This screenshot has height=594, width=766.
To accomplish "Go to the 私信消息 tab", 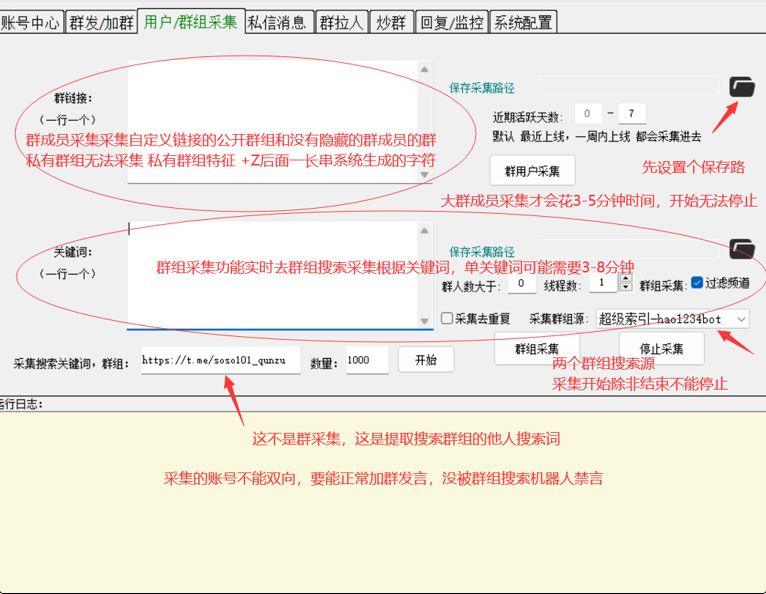I will pyautogui.click(x=277, y=22).
